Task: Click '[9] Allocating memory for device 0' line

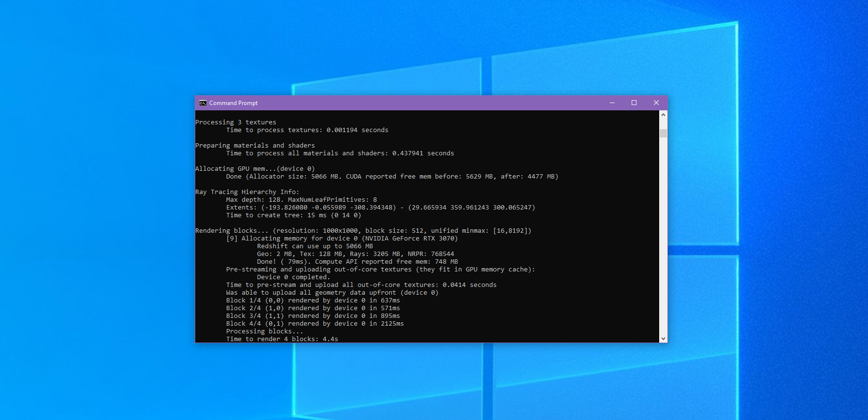Action: point(342,239)
